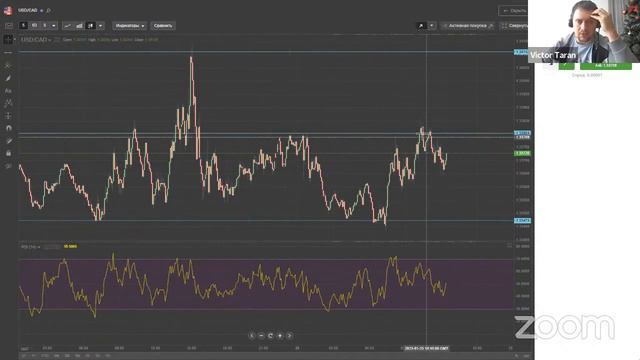Toggle the magnet mode icon
640x360 pixels.
pos(8,128)
